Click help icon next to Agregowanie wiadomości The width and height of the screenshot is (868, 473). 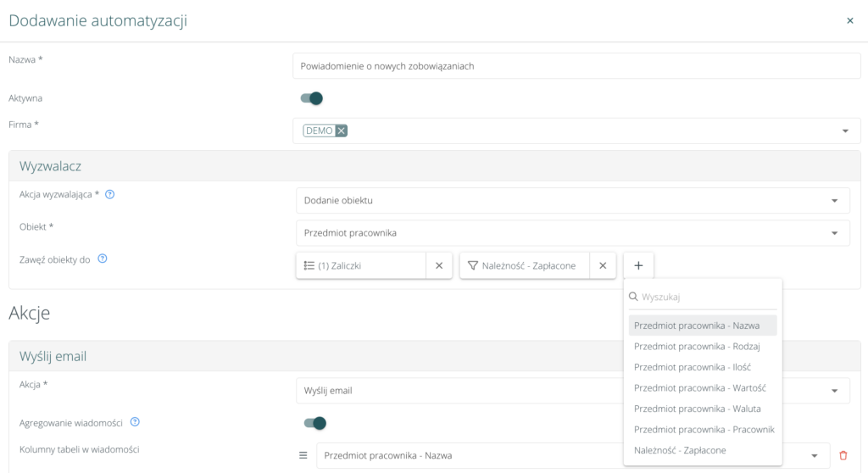[x=135, y=422]
